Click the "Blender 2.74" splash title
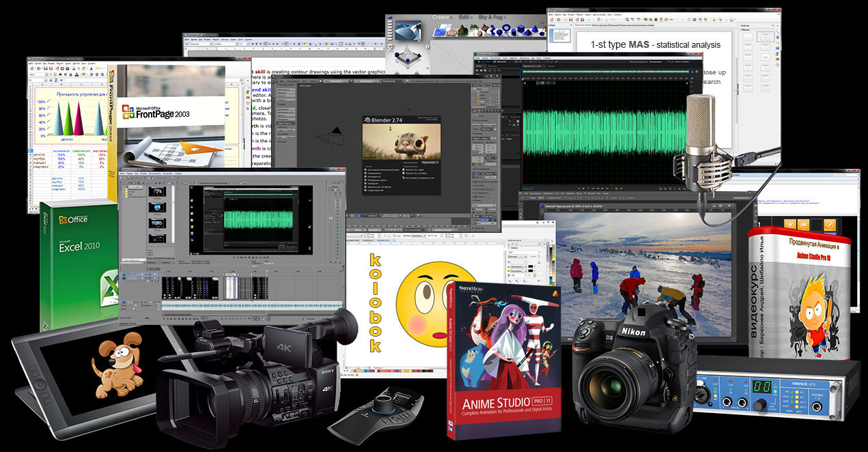This screenshot has height=452, width=868. coord(385,119)
